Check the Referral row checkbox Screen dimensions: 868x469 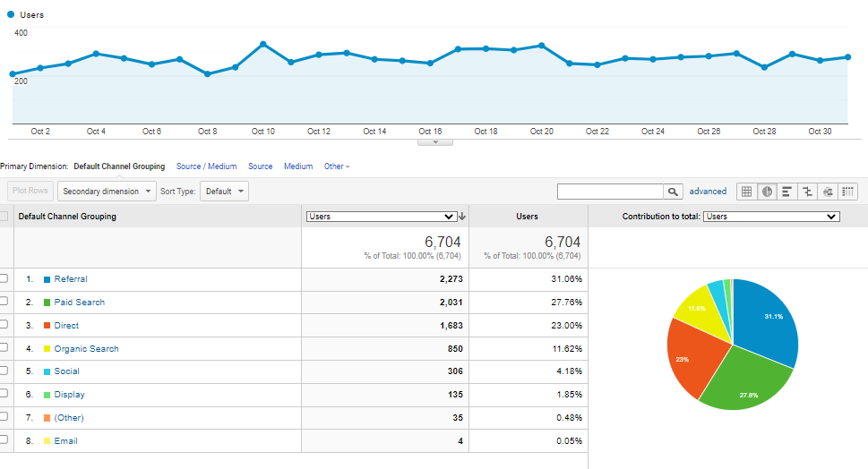(x=4, y=279)
